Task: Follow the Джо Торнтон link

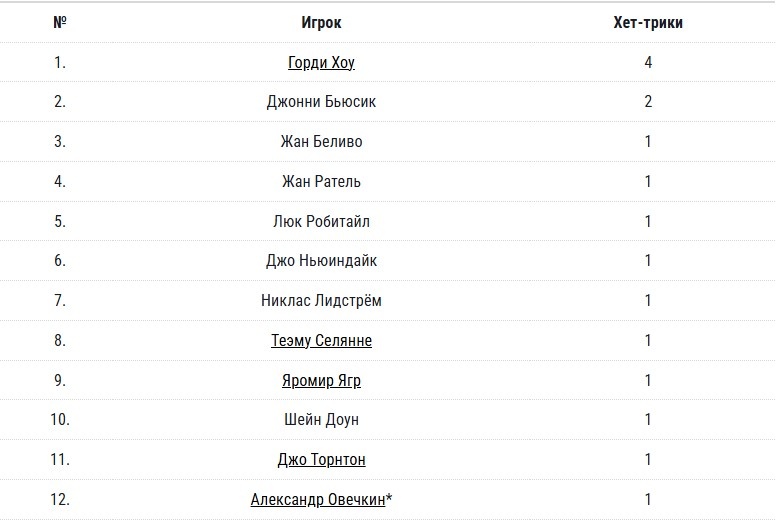Action: 321,460
